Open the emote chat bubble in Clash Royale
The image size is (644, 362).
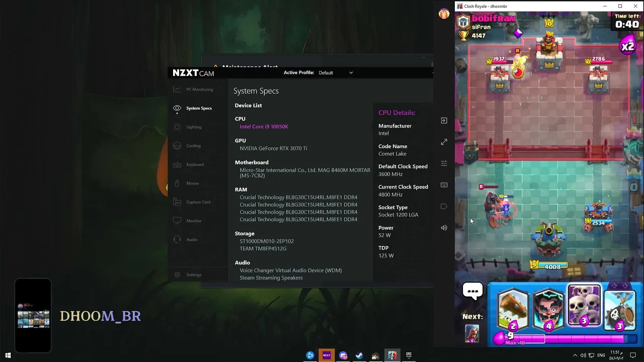pyautogui.click(x=472, y=291)
